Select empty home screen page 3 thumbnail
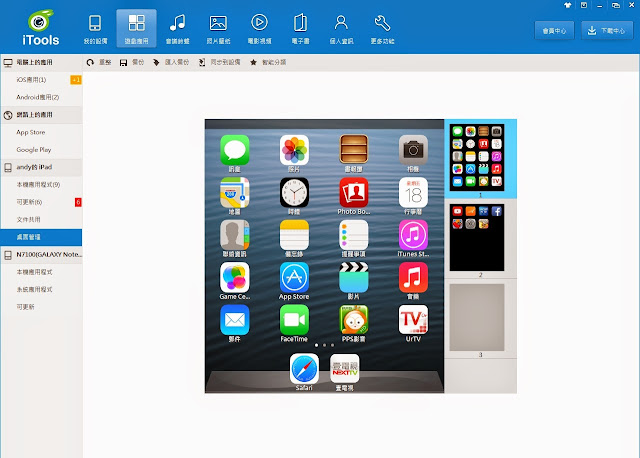The width and height of the screenshot is (640, 458). [477, 317]
